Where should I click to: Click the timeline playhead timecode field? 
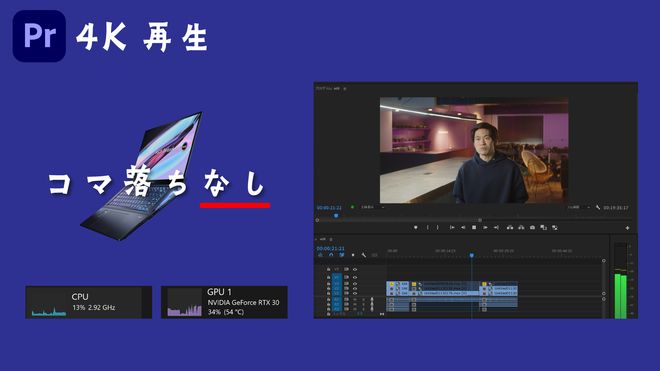coord(330,248)
